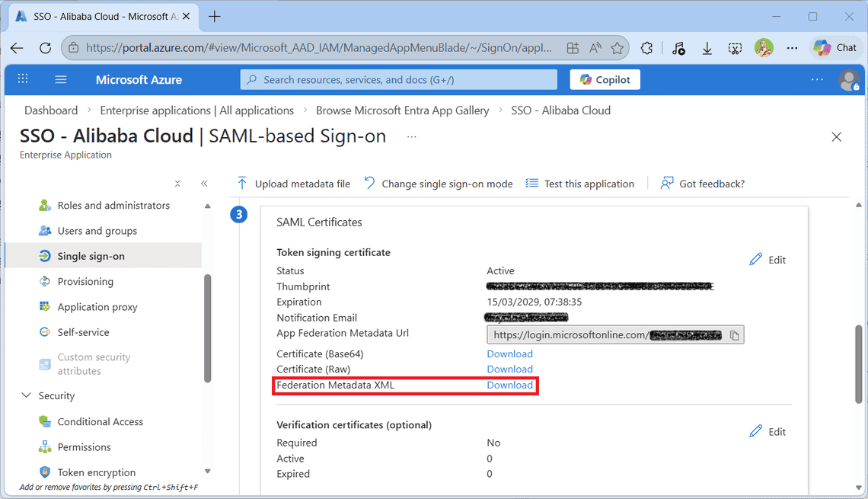The width and height of the screenshot is (868, 499).
Task: Copy the App Federation Metadata Url
Action: [x=735, y=334]
